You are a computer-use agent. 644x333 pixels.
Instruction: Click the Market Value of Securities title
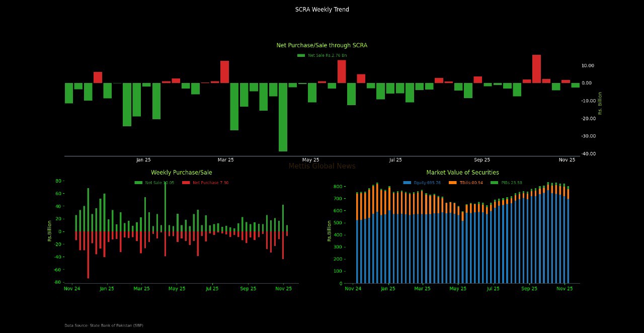[463, 173]
